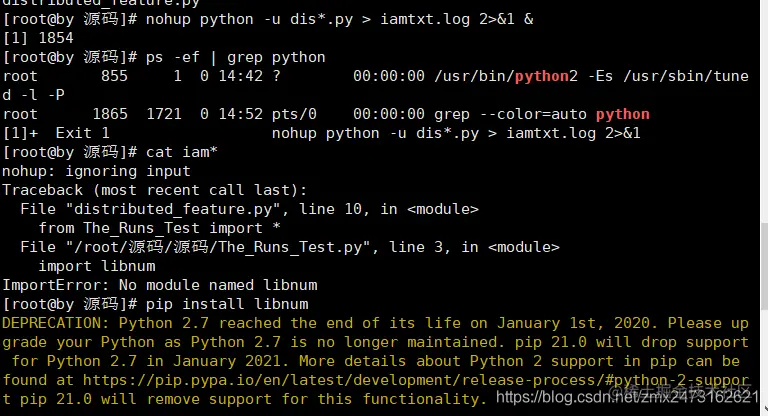Click the The_Runs_Test.py file path line
Image resolution: width=768 pixels, height=416 pixels.
click(289, 247)
